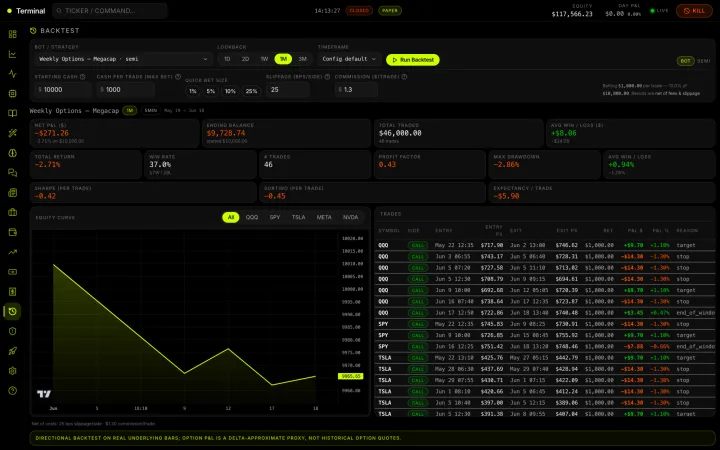Image resolution: width=720 pixels, height=450 pixels.
Task: Open the open-book icon in sidebar
Action: (x=12, y=113)
